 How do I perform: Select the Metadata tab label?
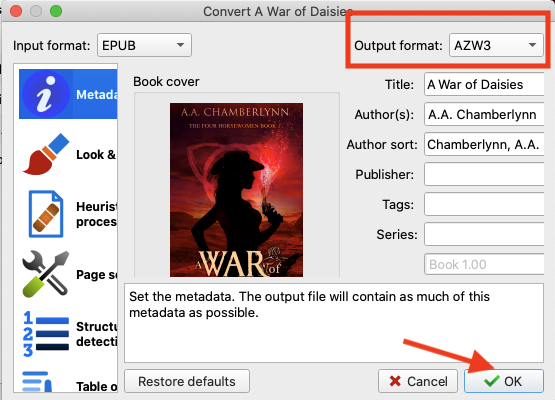97,95
